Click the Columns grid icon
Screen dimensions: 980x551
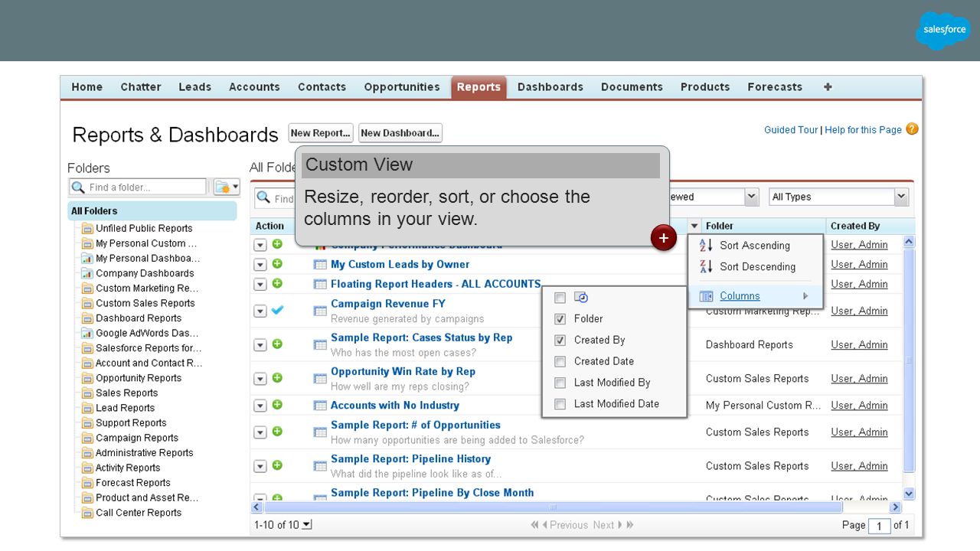coord(706,296)
